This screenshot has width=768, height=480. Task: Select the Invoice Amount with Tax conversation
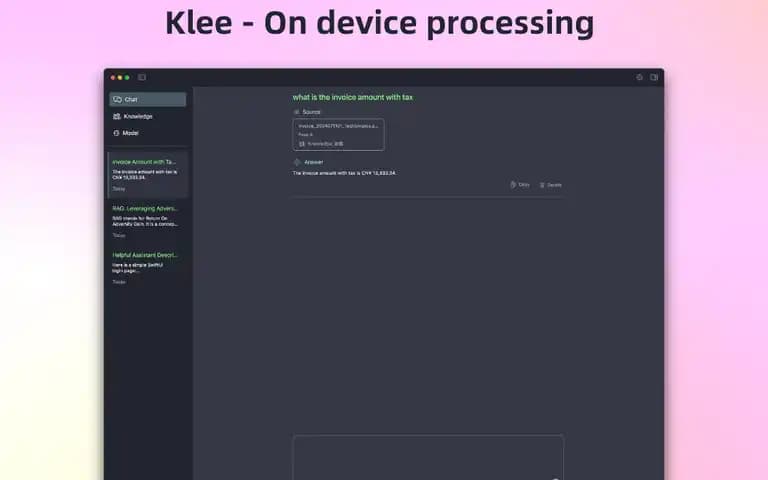point(148,175)
